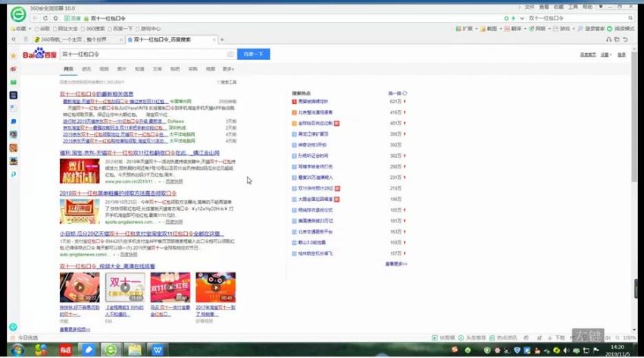Click the 查看更多 link under hot searches
Viewport: 644px width, 358px height.
[x=396, y=264]
